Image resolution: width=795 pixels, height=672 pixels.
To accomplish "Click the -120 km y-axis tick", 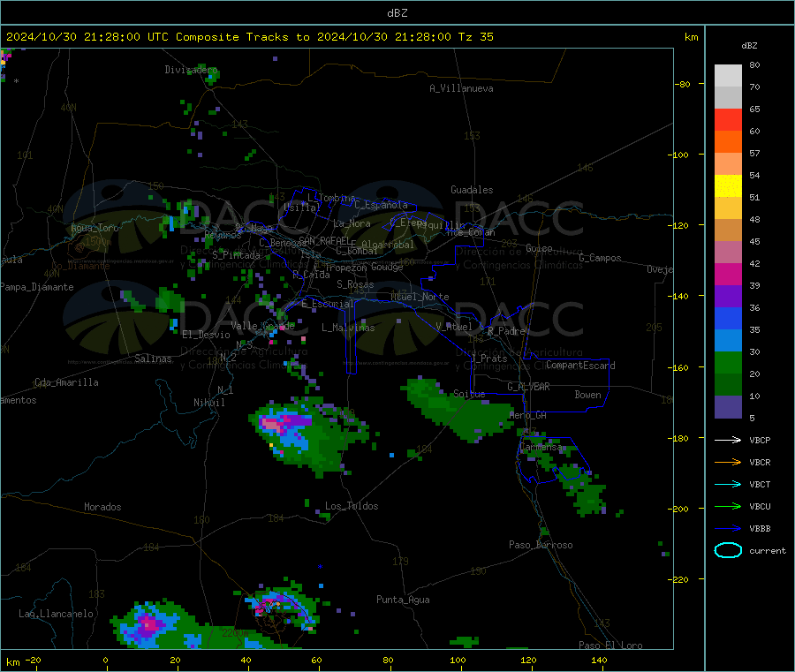I will coord(679,225).
